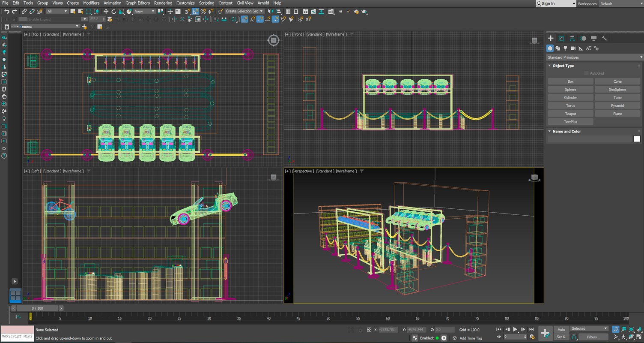Viewport: 644px width, 343px height.
Task: Toggle Angle Snap mode
Action: 196,12
